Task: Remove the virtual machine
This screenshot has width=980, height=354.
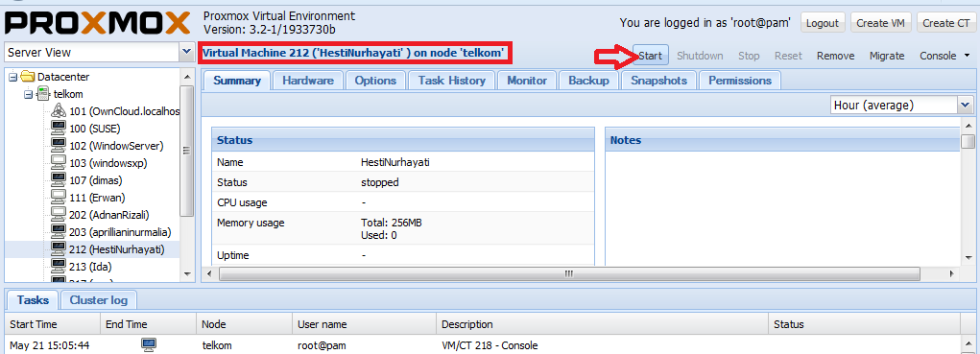Action: [x=836, y=56]
